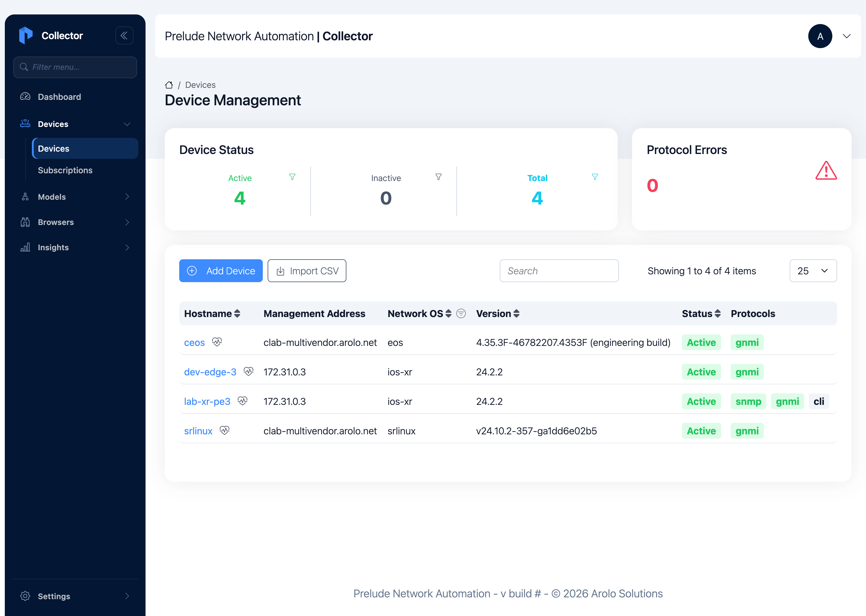Click the cli protocol tag for lab-xr-pe3
This screenshot has width=866, height=616.
click(818, 401)
